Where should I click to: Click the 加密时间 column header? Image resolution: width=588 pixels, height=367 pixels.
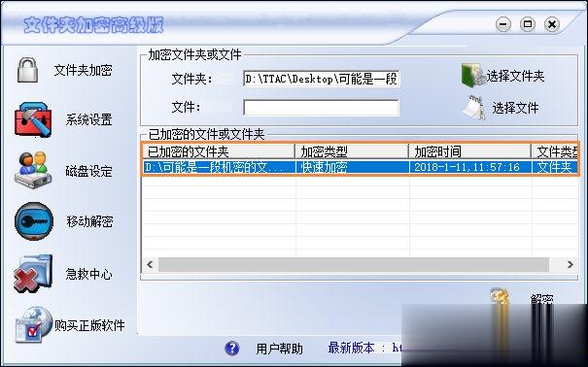(469, 151)
